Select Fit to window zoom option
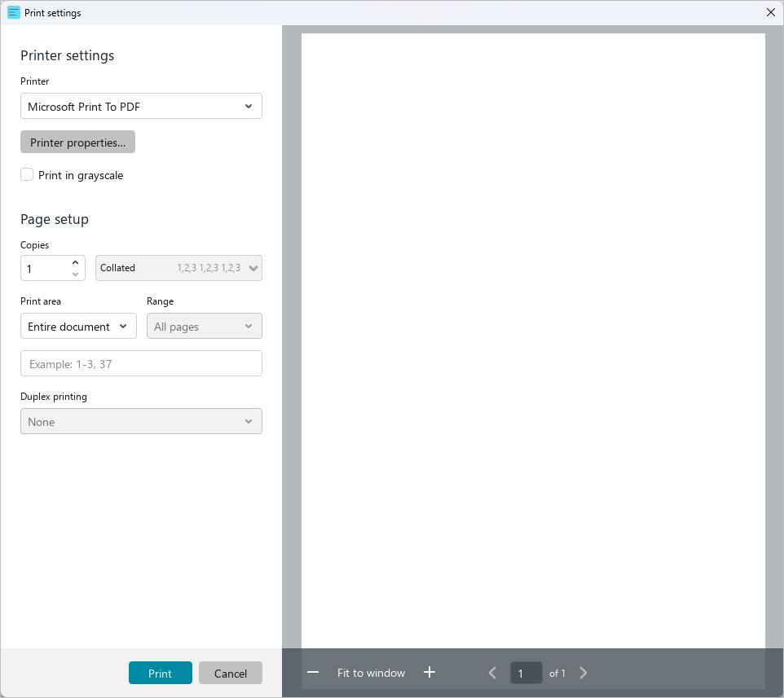 point(371,673)
